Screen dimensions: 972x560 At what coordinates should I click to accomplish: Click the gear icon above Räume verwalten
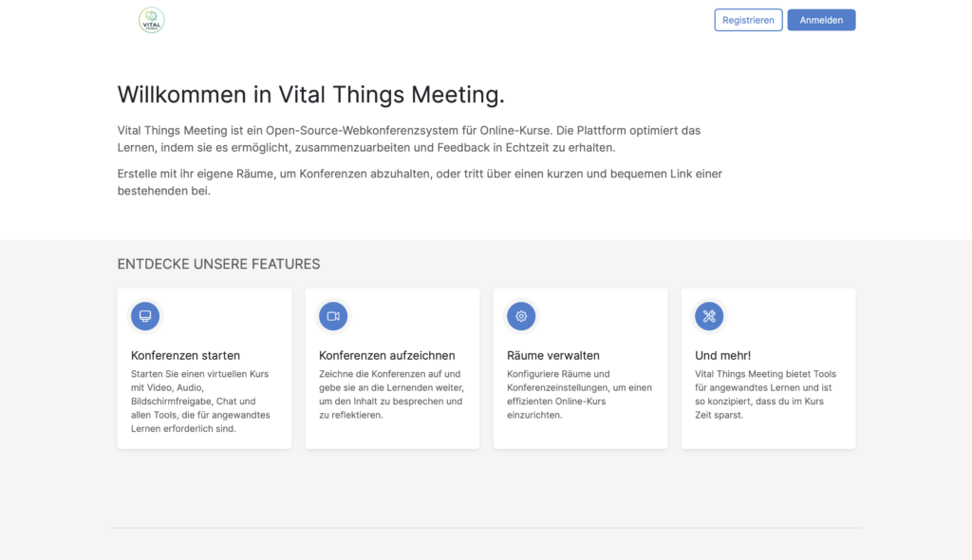tap(521, 316)
